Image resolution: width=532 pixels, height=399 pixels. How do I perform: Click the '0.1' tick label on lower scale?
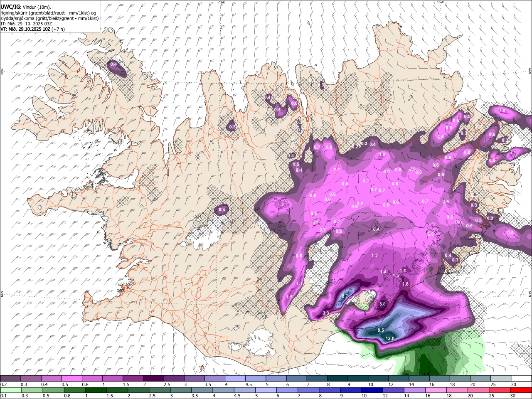coord(3,396)
